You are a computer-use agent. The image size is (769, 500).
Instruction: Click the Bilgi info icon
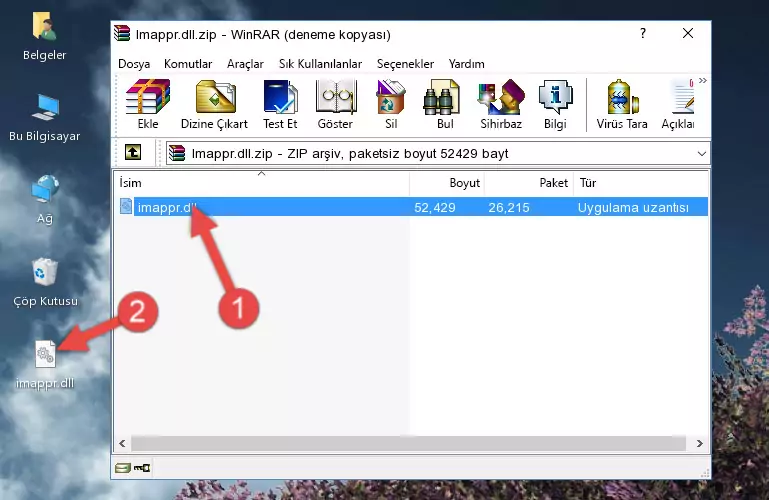coord(555,97)
